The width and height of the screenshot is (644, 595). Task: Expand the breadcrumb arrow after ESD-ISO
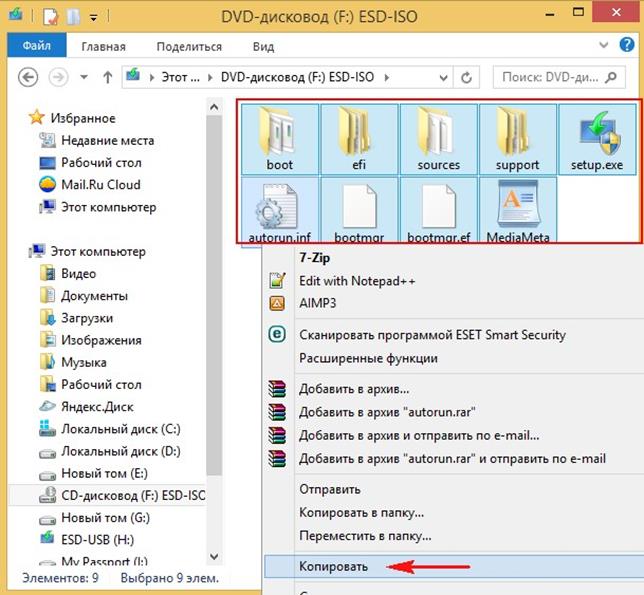point(386,77)
